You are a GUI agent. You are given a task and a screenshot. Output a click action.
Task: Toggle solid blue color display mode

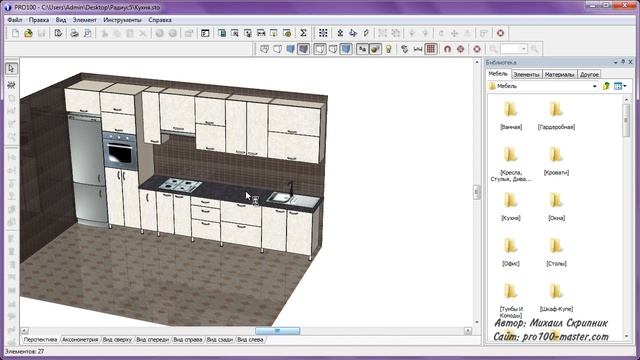click(290, 49)
